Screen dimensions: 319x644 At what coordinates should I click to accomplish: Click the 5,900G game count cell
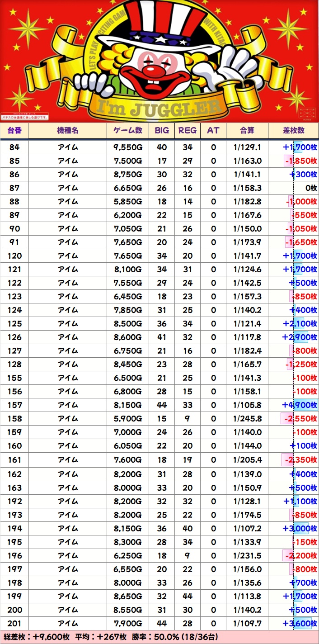(128, 419)
